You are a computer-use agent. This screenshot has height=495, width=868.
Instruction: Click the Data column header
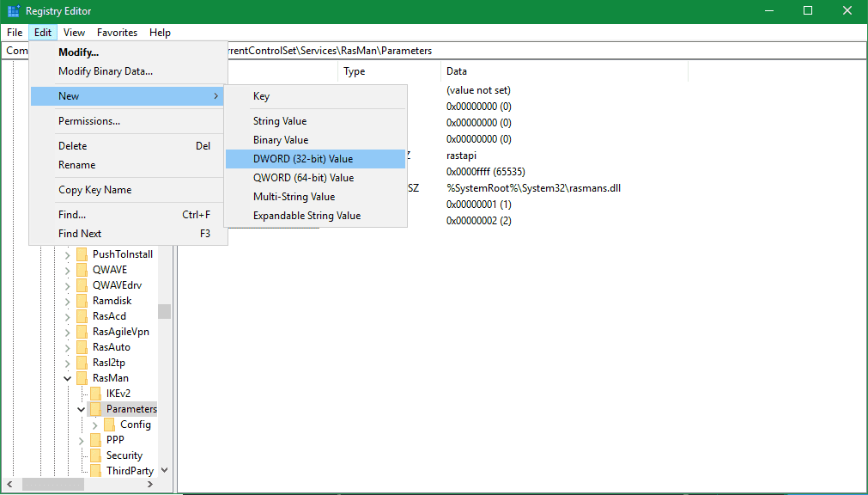click(457, 71)
